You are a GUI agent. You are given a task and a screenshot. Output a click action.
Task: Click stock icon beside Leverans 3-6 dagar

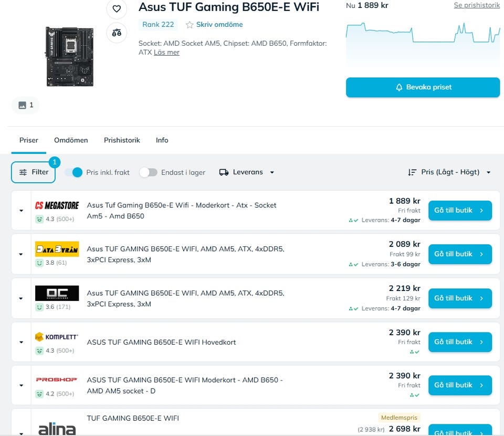coord(353,265)
